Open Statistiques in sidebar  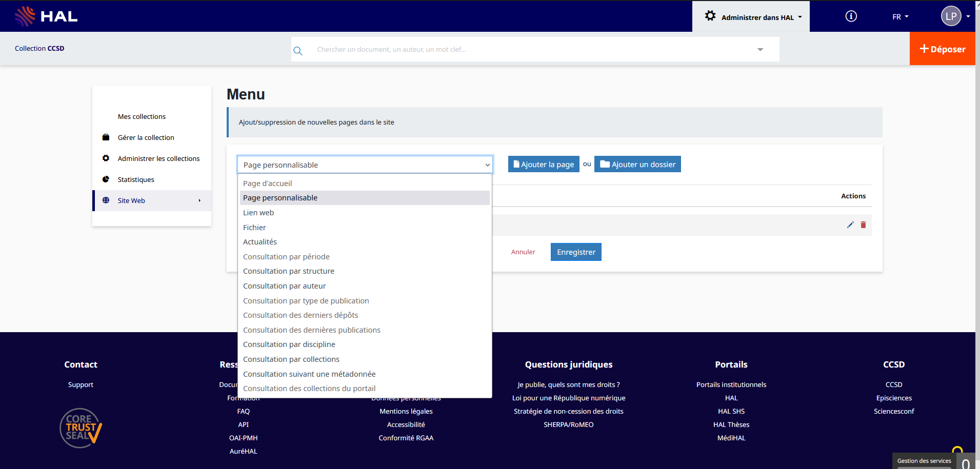[136, 179]
